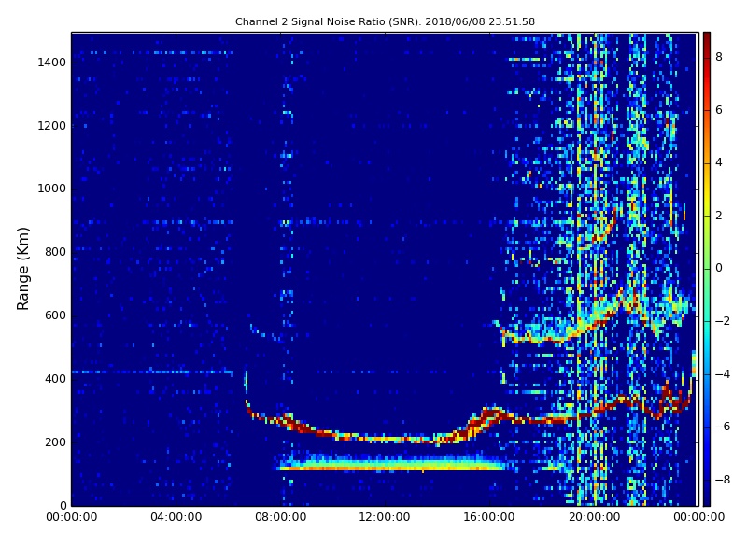Click the 16:00:00 time axis label
Viewport: 747px width, 560px height.
click(488, 517)
